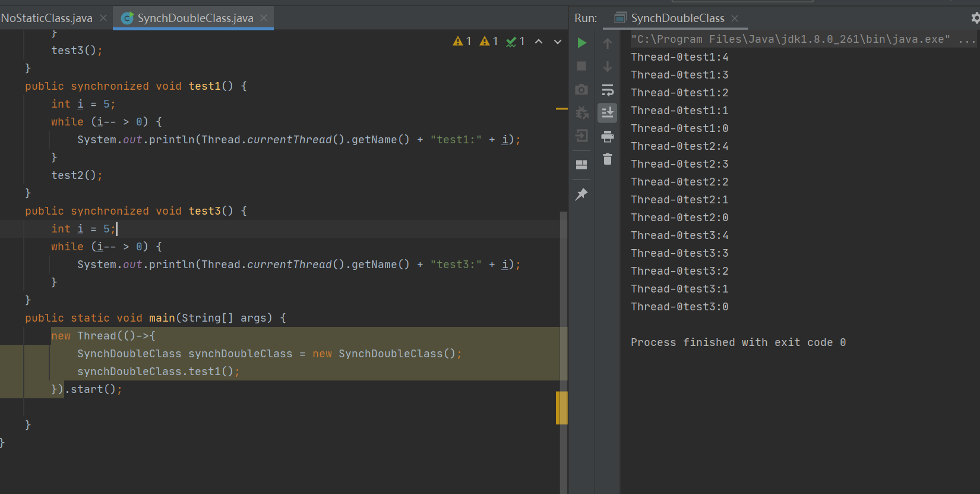Image resolution: width=980 pixels, height=494 pixels.
Task: Click the C class icon on SynchDoubleClass tab
Action: click(x=127, y=18)
